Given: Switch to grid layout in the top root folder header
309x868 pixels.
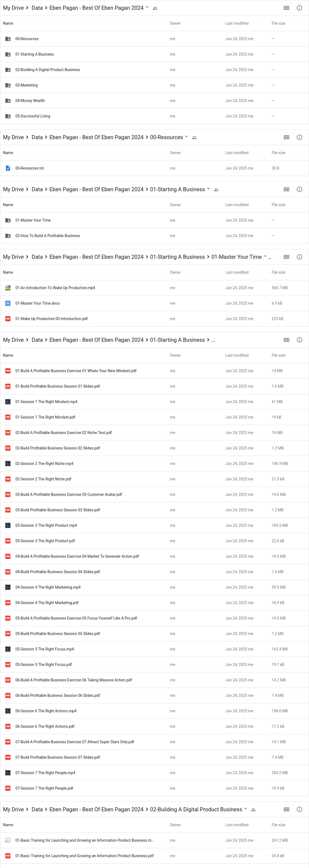Looking at the screenshot, I should [x=287, y=8].
